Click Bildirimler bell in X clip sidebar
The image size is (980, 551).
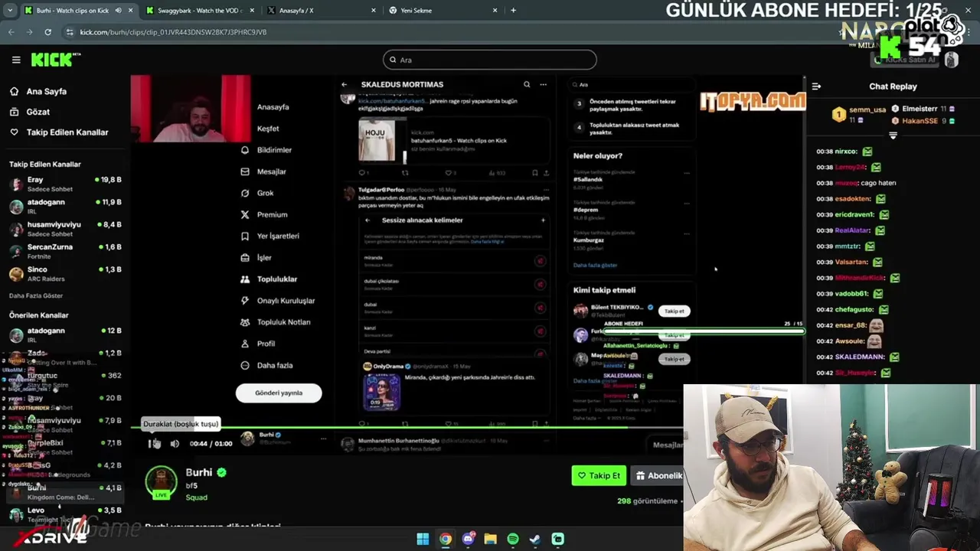[245, 150]
